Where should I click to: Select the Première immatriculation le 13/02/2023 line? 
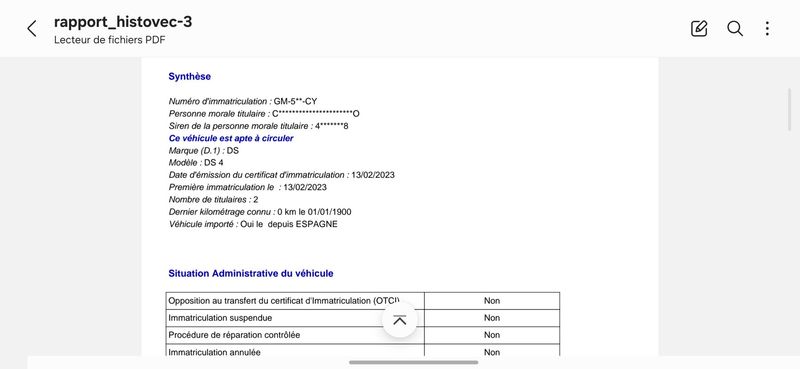pos(247,187)
